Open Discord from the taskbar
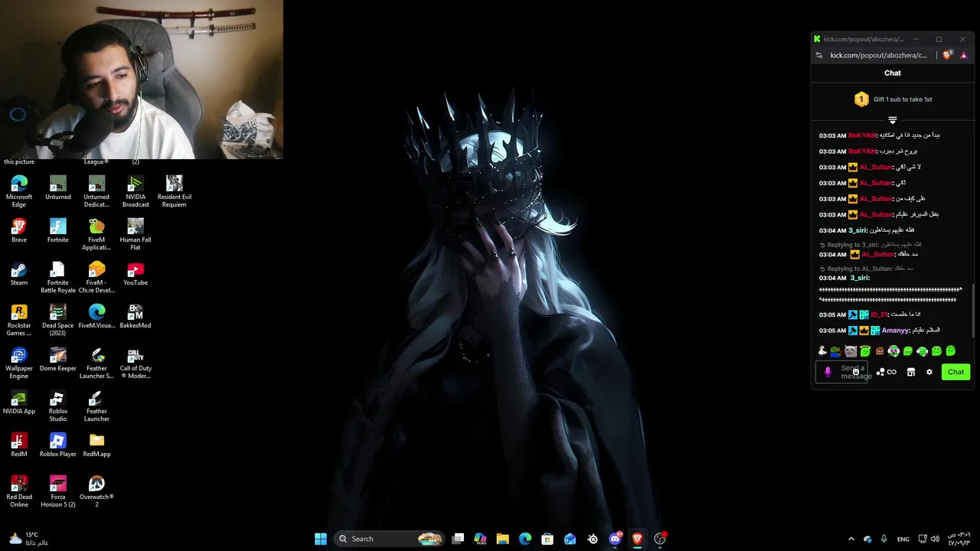Viewport: 980px width, 551px height. coord(615,539)
